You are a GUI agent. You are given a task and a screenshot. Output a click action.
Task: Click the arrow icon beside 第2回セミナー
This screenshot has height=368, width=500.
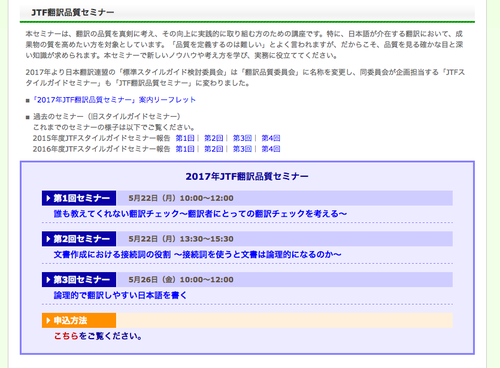click(x=48, y=239)
